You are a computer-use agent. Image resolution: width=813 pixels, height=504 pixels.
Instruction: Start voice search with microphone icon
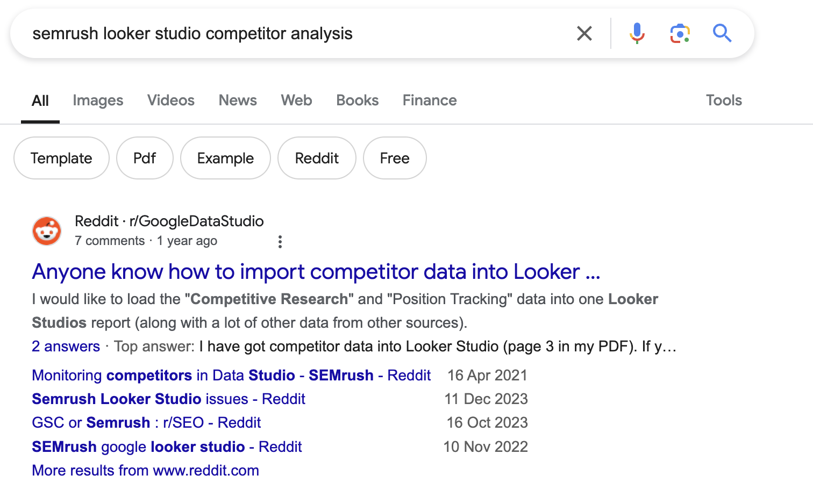pyautogui.click(x=637, y=33)
